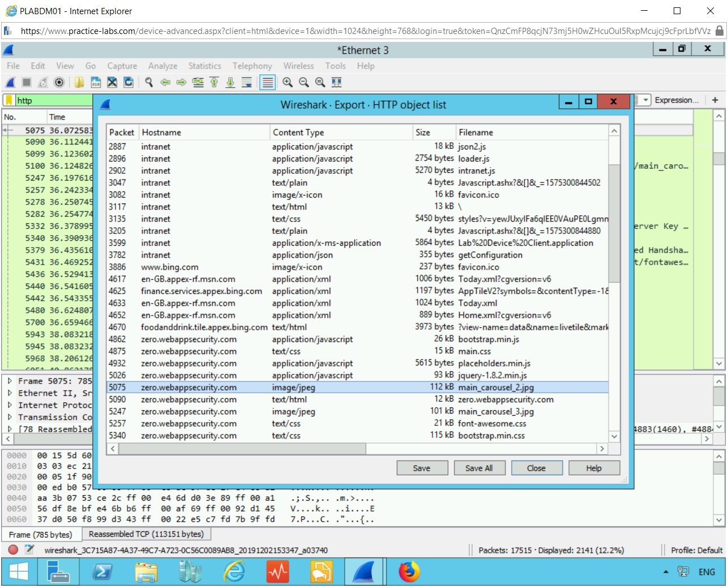Open File Explorer from the taskbar
The height and width of the screenshot is (588, 728).
(x=146, y=572)
